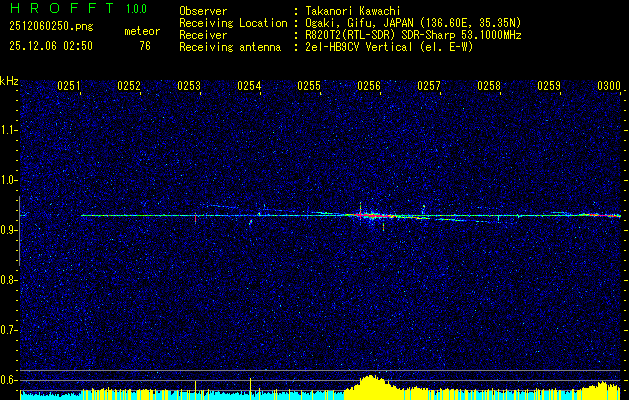629x400 pixels.
Task: Click the Ogaki, Gifu, JAPAN location text
Action: click(x=413, y=23)
